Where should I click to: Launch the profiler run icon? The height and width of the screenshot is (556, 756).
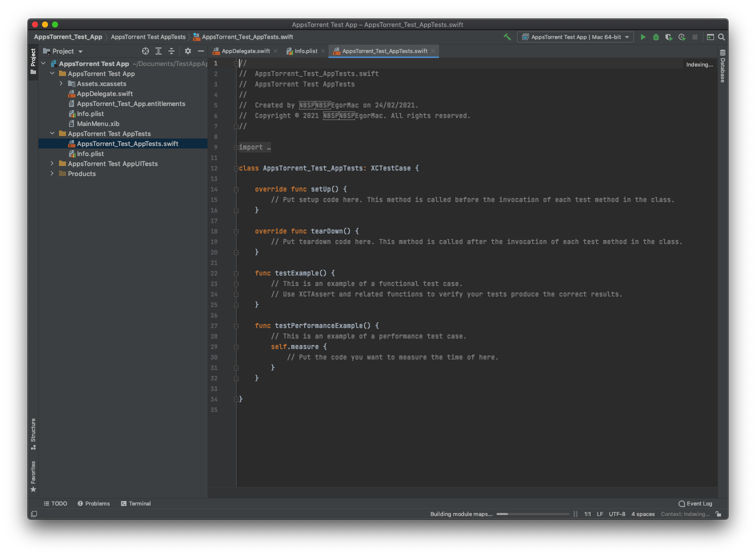(x=682, y=37)
